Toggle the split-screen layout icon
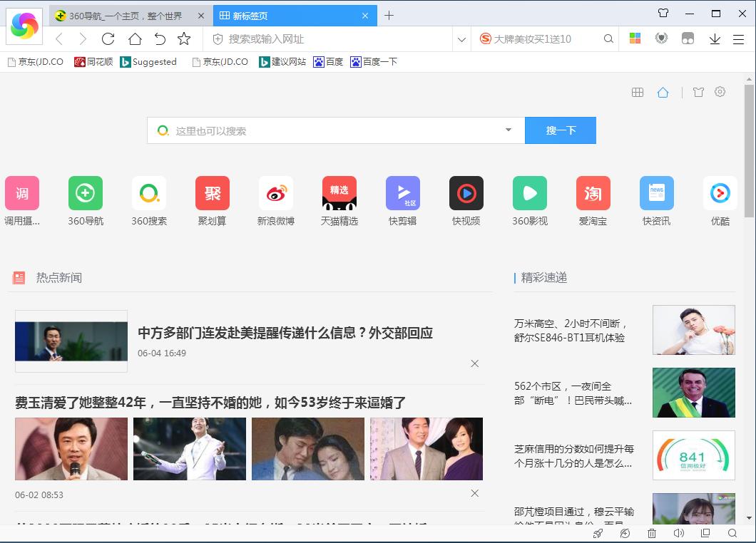Screen dimensions: 756x543 point(705,533)
